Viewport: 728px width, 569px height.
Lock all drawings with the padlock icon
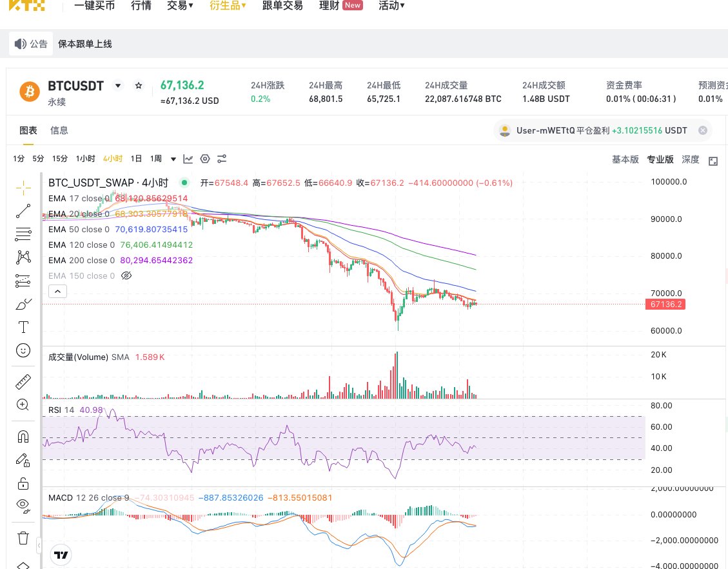coord(23,483)
